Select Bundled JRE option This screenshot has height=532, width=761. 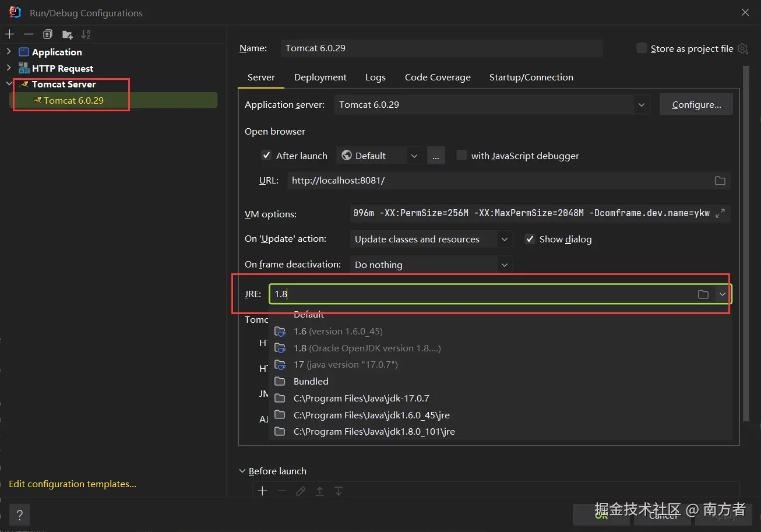click(500, 381)
